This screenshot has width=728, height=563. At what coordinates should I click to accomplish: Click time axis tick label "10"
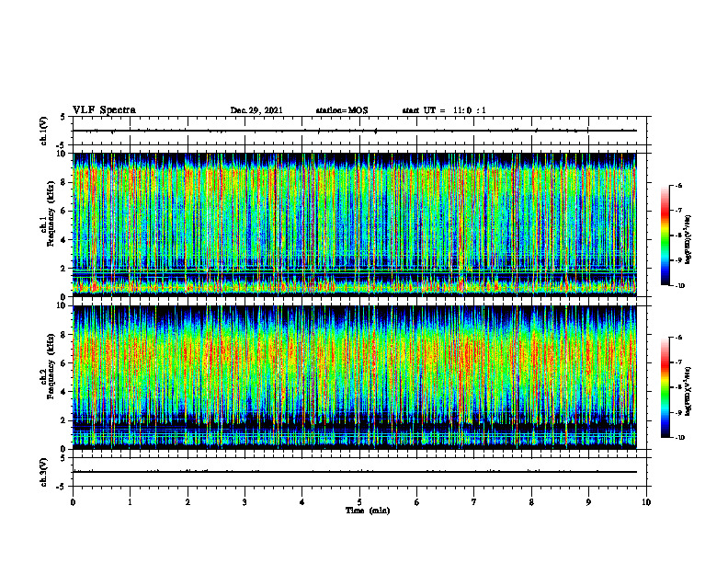tap(646, 502)
